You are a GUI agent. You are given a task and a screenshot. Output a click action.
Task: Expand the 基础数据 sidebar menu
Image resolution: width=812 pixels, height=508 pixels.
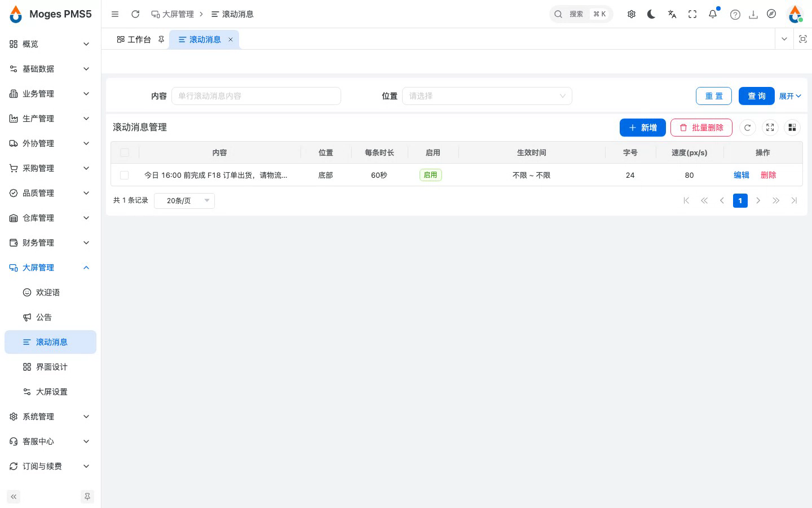(50, 69)
